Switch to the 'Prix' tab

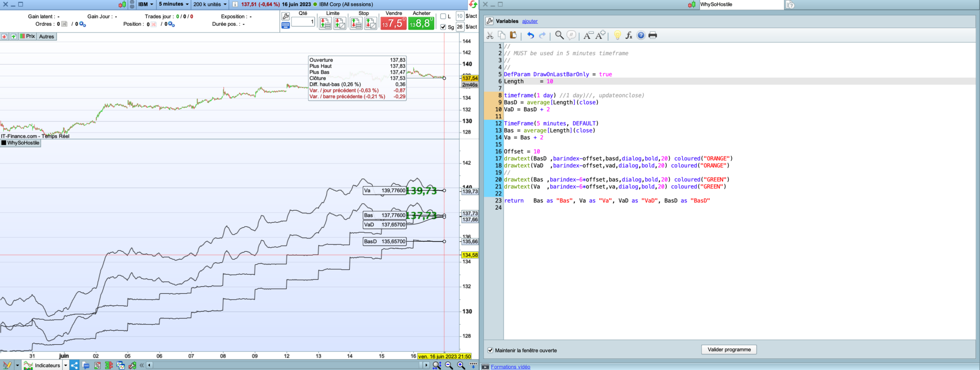28,36
